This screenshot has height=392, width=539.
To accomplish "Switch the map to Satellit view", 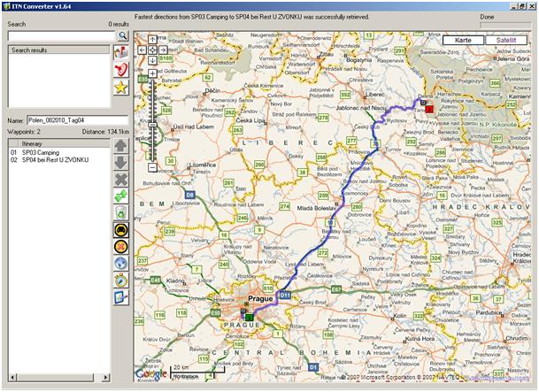I will pyautogui.click(x=506, y=40).
